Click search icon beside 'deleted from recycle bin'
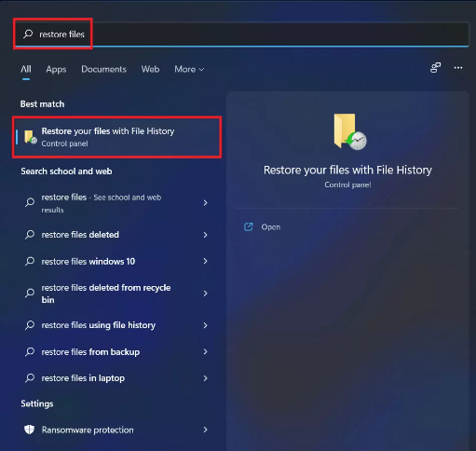 click(30, 293)
